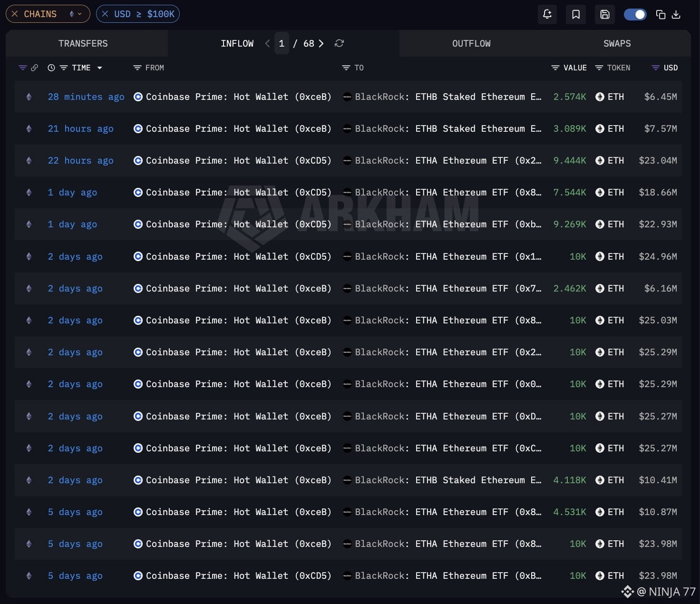Open the TOKEN column filter
This screenshot has width=700, height=604.
click(599, 68)
